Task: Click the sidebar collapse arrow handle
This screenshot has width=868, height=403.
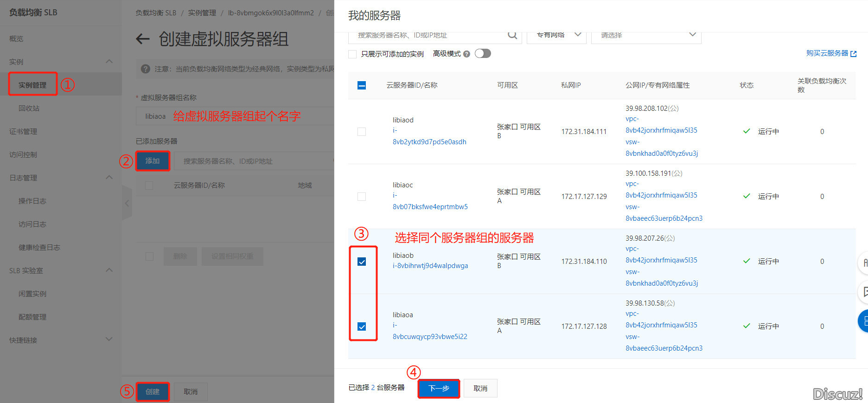Action: 127,203
